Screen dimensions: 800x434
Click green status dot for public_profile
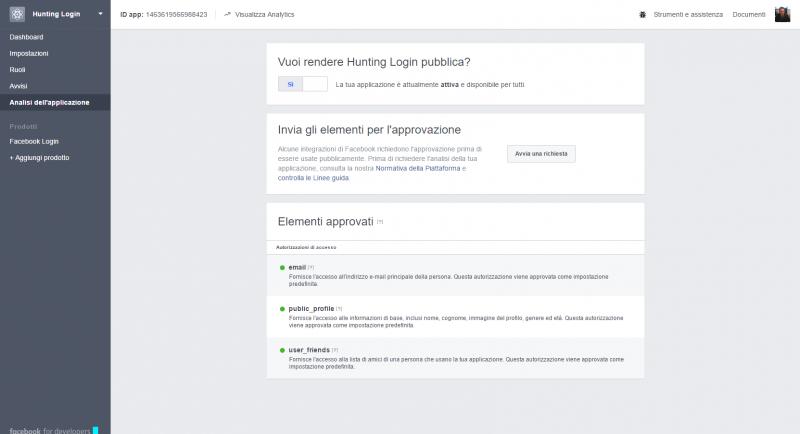pos(282,309)
